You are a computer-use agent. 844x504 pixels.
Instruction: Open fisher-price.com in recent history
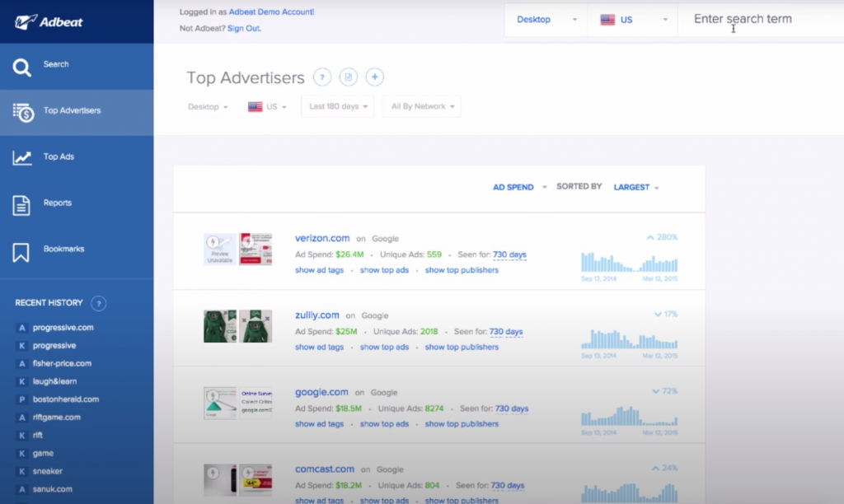62,363
